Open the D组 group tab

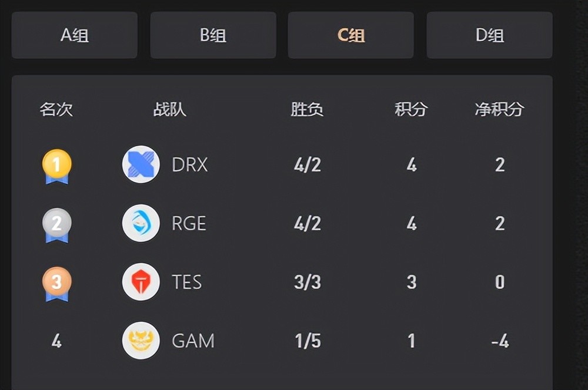(489, 35)
